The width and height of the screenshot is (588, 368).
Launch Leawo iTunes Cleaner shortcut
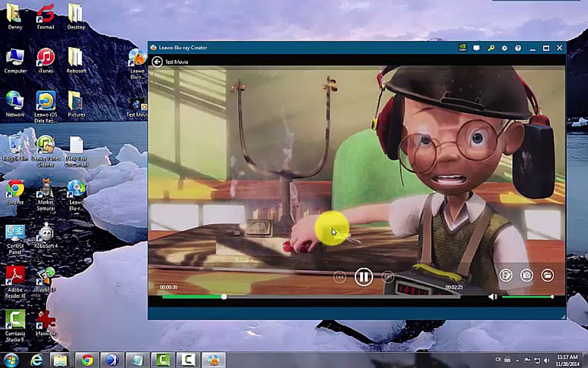(45, 151)
